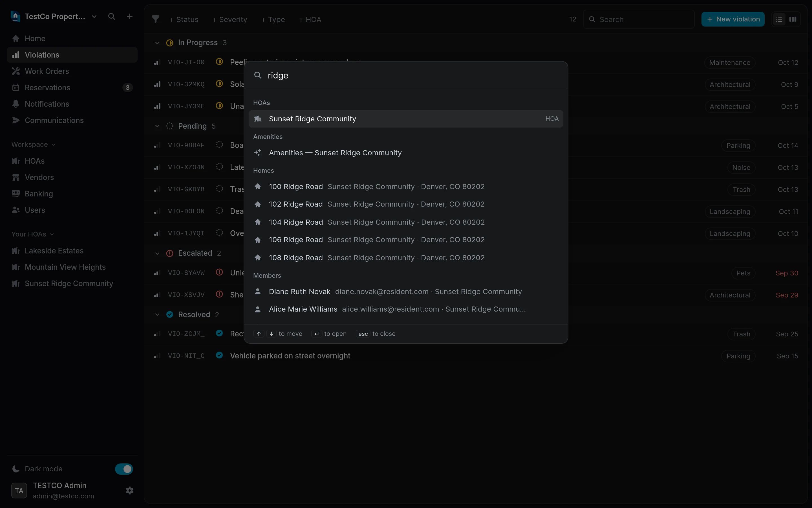Open the TestCo Properties workspace dropdown
The width and height of the screenshot is (812, 508).
[x=54, y=16]
